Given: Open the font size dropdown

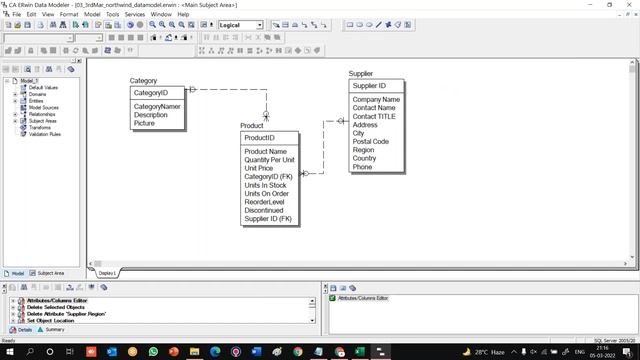Looking at the screenshot, I should point(99,38).
